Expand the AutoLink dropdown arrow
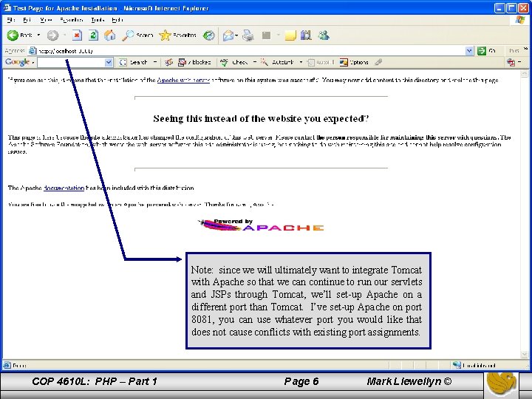 click(x=301, y=62)
